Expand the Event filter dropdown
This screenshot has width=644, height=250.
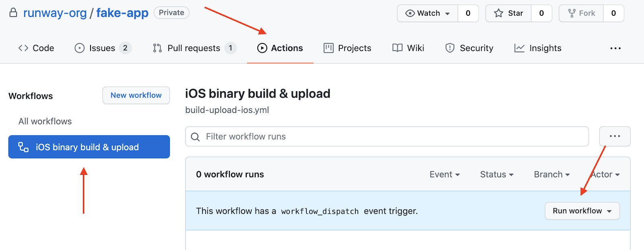(x=444, y=174)
